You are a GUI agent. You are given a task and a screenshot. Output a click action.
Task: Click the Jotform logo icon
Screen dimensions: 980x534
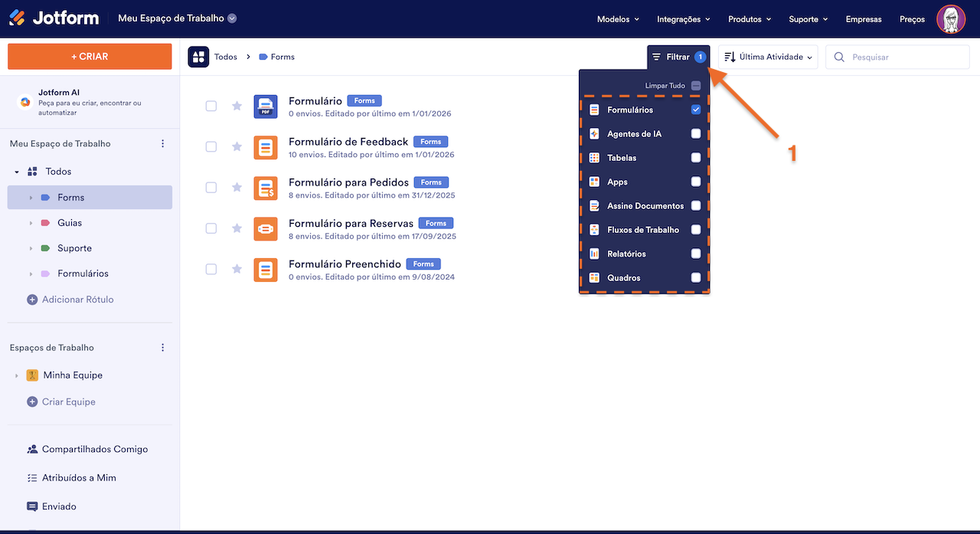(x=17, y=18)
